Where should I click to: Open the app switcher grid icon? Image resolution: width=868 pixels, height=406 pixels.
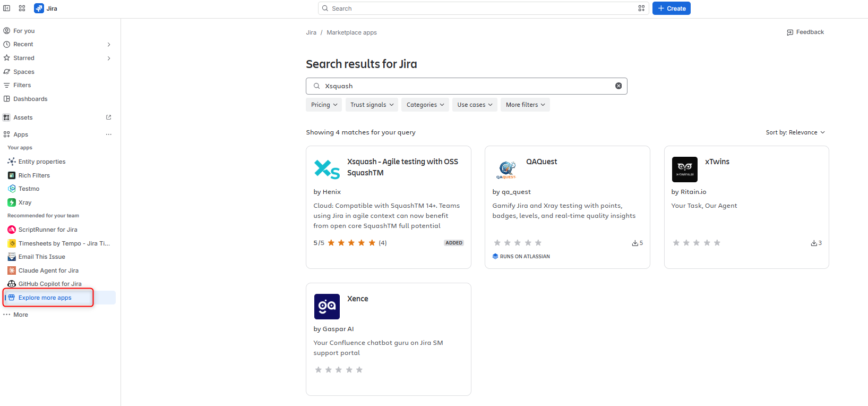(22, 9)
